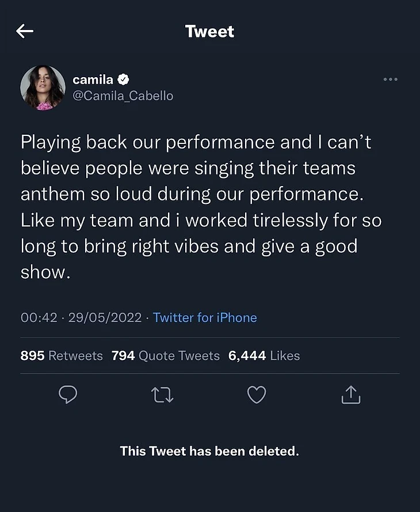420x512 pixels.
Task: Tap the tweet body text
Action: pyautogui.click(x=196, y=207)
